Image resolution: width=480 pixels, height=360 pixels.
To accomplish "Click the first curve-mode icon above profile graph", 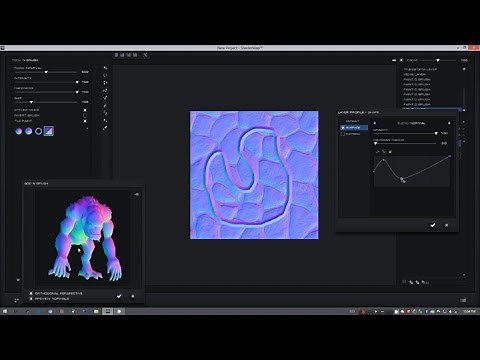I will coord(378,152).
